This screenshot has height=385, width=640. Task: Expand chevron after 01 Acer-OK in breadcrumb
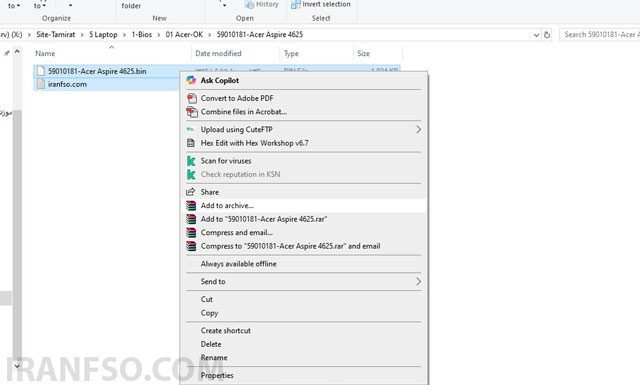(209, 35)
